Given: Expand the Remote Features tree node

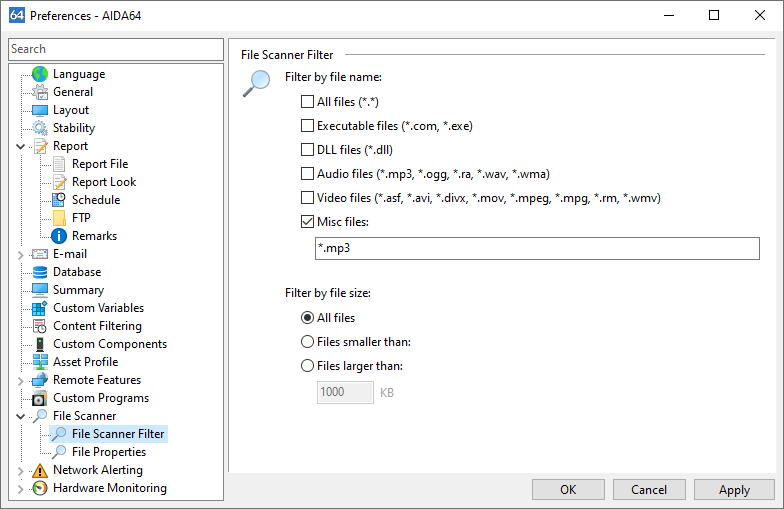Looking at the screenshot, I should pyautogui.click(x=20, y=380).
